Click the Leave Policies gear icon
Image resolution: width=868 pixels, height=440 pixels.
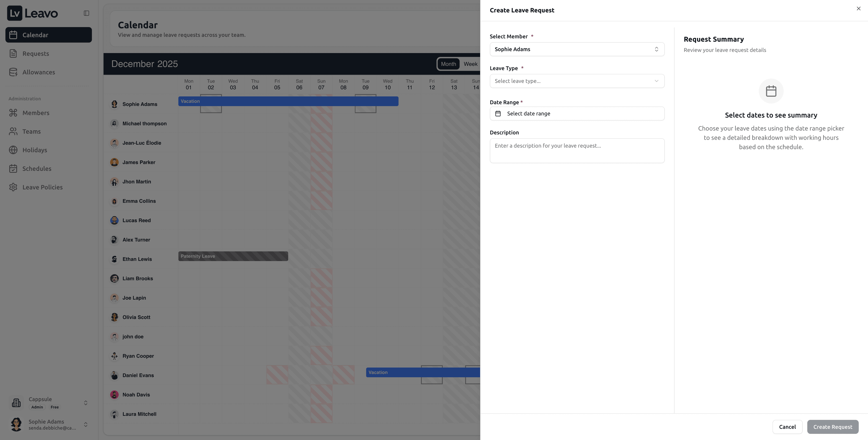point(13,187)
